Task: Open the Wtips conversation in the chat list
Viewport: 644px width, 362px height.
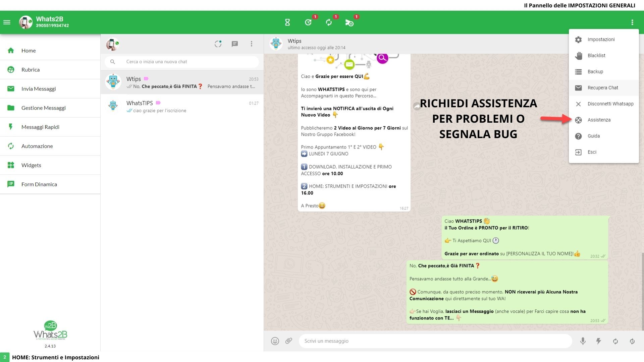Action: coord(182,82)
